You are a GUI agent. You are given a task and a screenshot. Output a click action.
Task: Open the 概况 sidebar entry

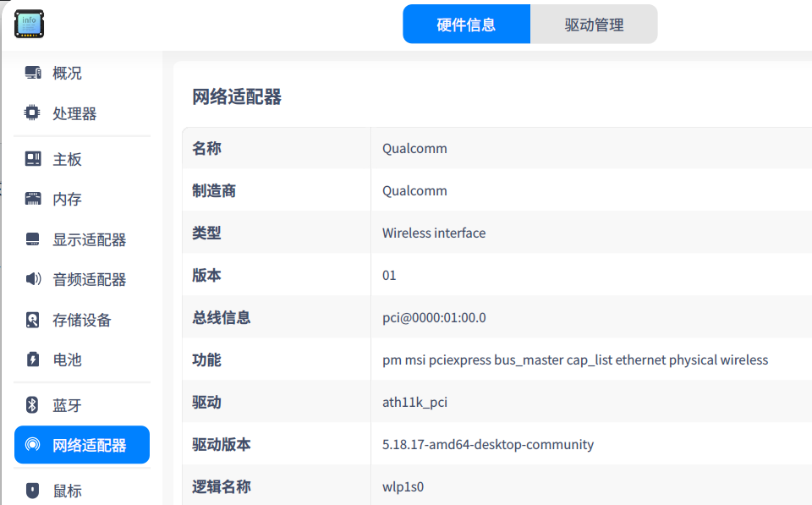click(82, 73)
